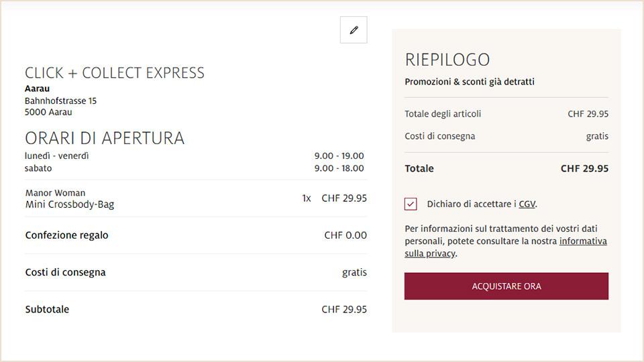Click the Manor Woman brand label
Image resolution: width=644 pixels, height=362 pixels.
(55, 193)
